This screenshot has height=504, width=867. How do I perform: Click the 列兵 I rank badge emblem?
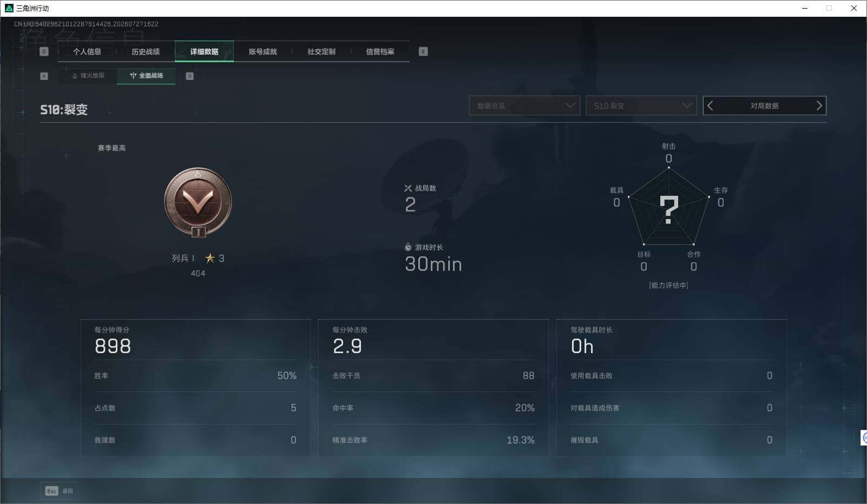198,202
